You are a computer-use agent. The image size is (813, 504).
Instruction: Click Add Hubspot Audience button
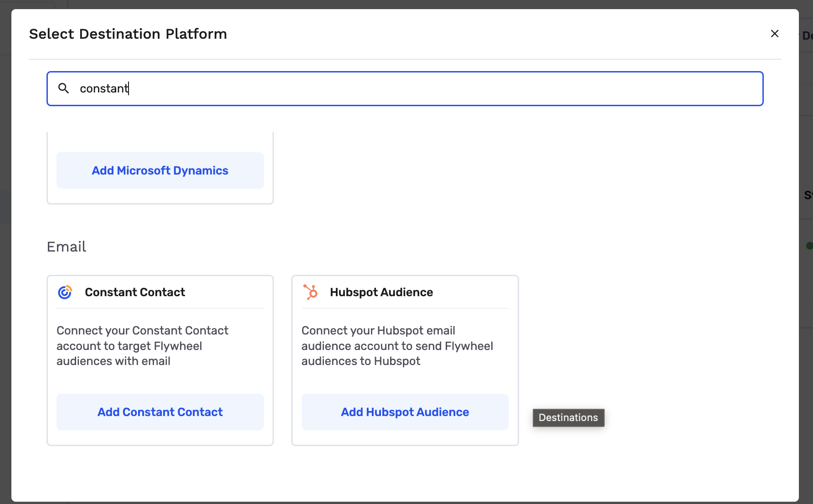pos(405,412)
